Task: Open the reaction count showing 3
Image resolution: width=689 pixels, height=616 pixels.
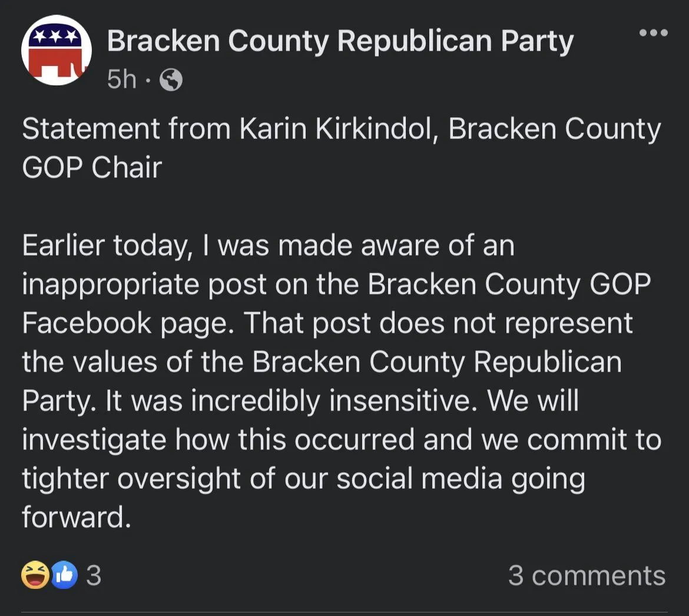Action: pyautogui.click(x=94, y=575)
